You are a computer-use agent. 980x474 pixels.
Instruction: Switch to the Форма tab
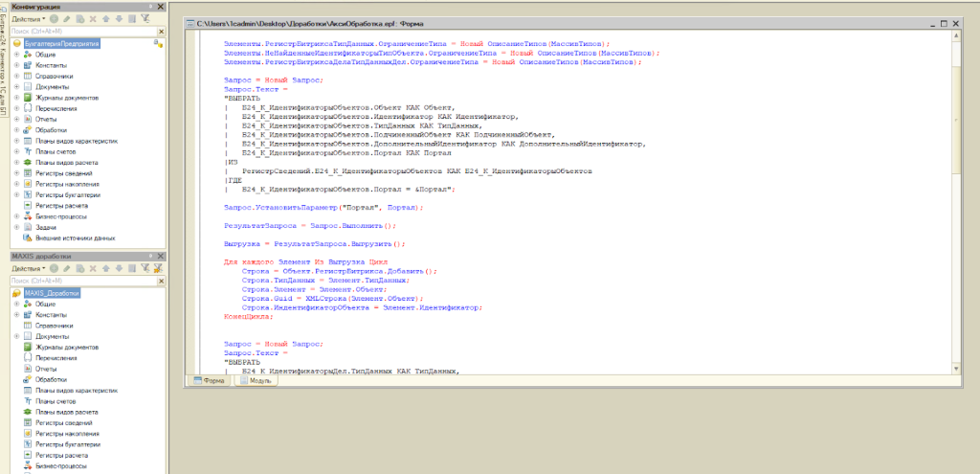coord(210,380)
